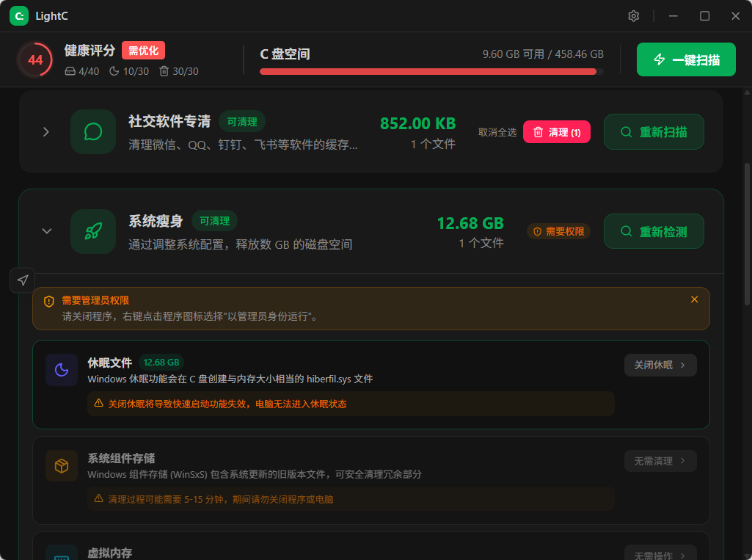Collapse the 系统瘦身 section
Screen dimensions: 752x560
pyautogui.click(x=46, y=231)
